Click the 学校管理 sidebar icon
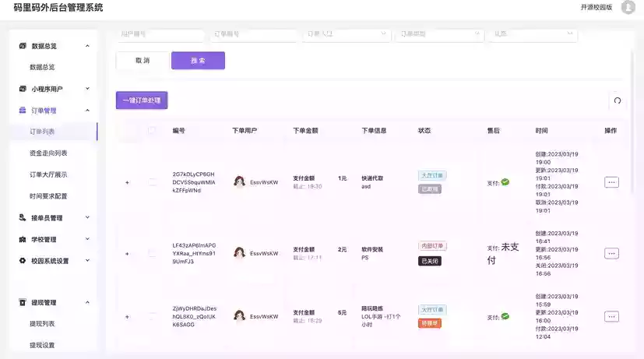644x359 pixels. pos(23,239)
